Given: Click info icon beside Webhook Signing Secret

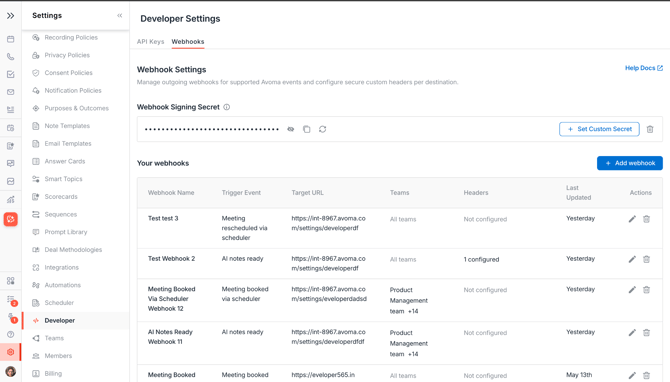Looking at the screenshot, I should (x=226, y=107).
